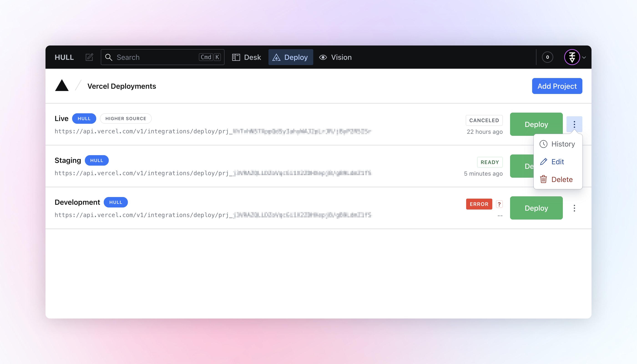The image size is (637, 364).
Task: Click the Desk panel icon
Action: pyautogui.click(x=236, y=57)
